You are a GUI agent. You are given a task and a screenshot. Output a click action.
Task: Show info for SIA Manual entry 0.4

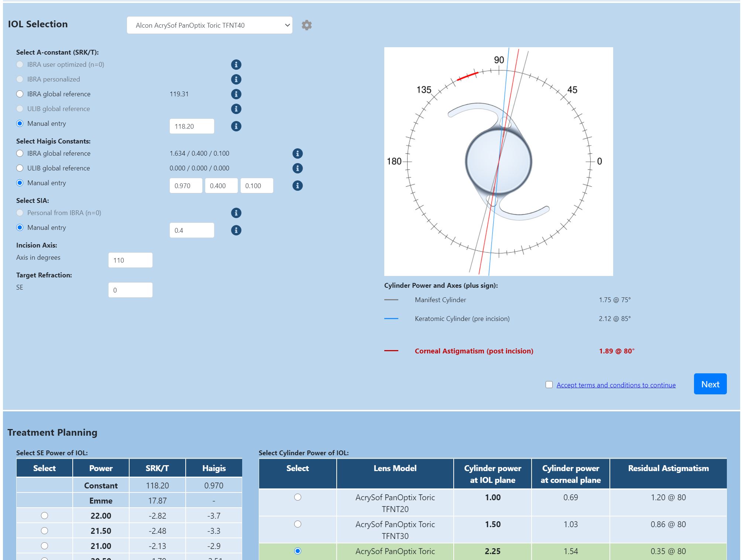pos(236,230)
